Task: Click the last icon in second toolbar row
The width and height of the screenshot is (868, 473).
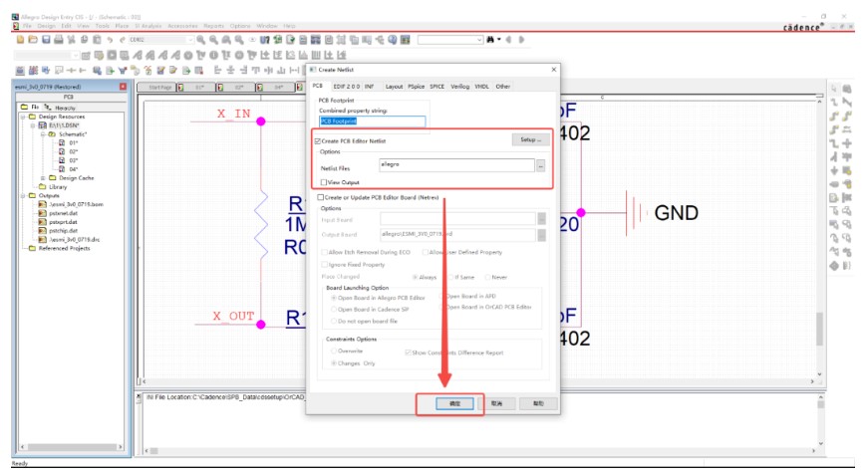Action: pos(342,56)
